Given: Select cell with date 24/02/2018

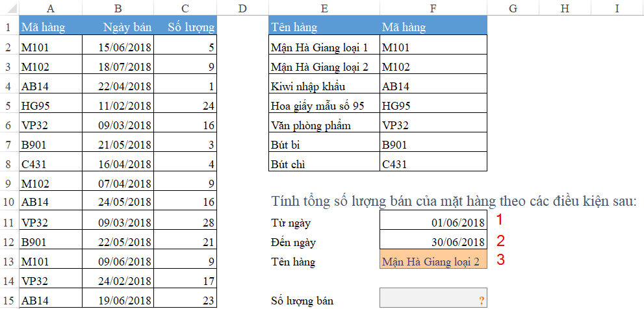Looking at the screenshot, I should point(118,278).
